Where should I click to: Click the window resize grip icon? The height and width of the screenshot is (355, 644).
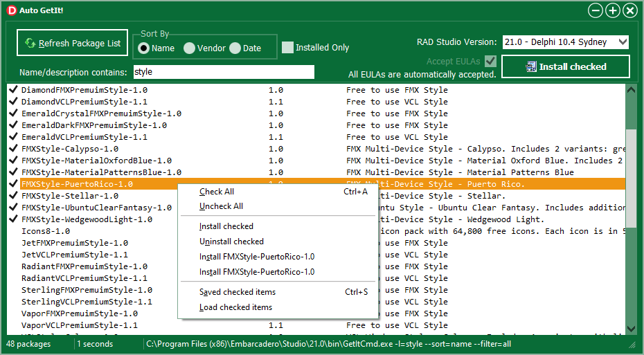(x=632, y=345)
